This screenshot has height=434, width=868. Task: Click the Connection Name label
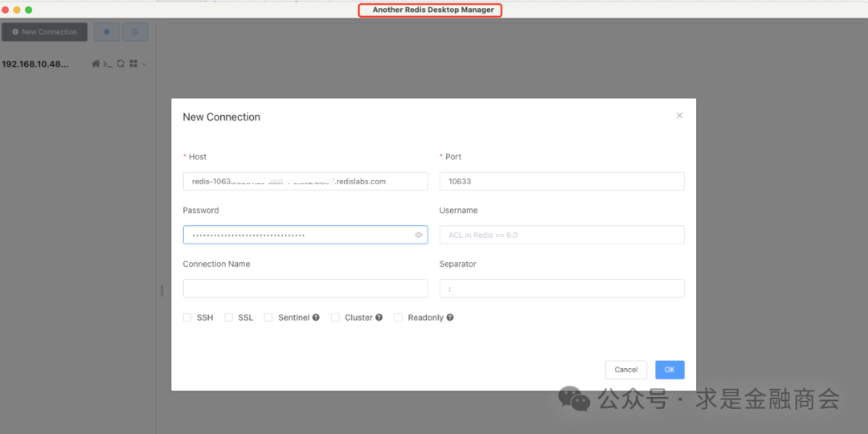(216, 264)
